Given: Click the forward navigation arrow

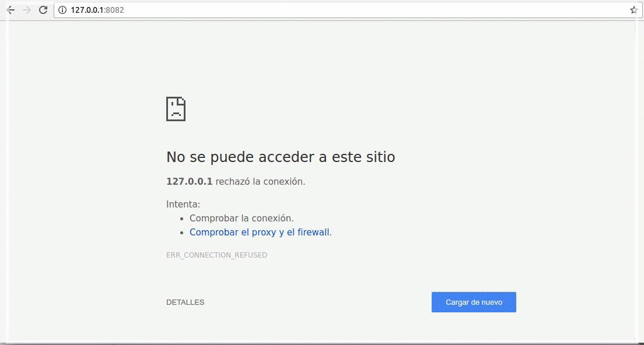Looking at the screenshot, I should coord(27,10).
